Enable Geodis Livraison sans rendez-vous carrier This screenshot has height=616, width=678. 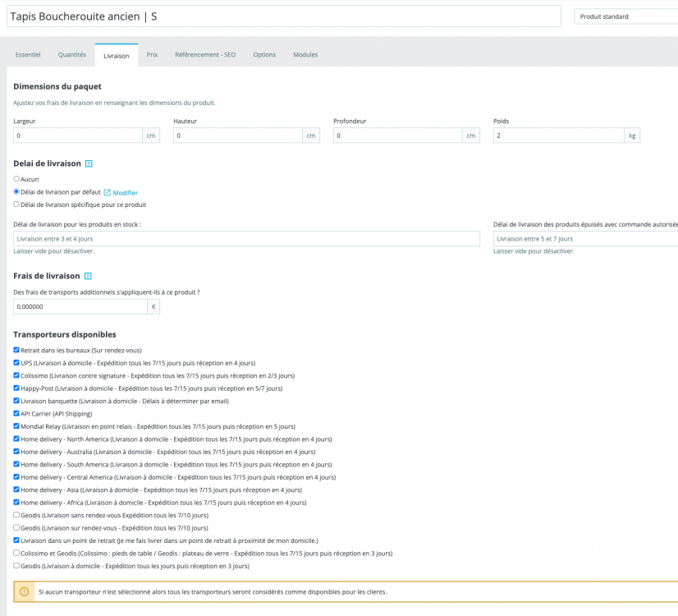tap(16, 515)
